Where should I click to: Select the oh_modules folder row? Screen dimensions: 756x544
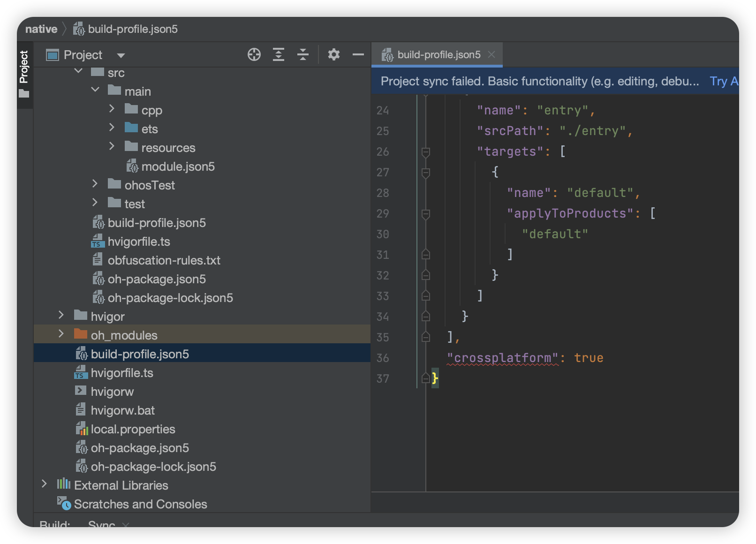[x=202, y=334]
